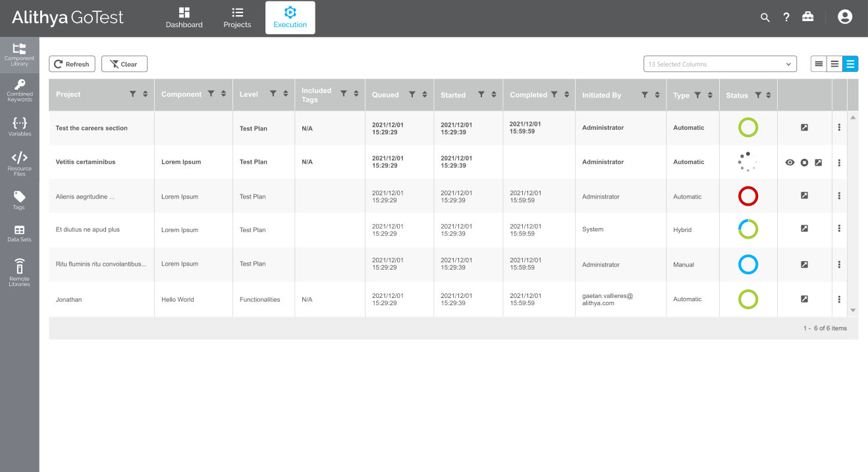Click the green status ring for Test the careers section

click(748, 127)
